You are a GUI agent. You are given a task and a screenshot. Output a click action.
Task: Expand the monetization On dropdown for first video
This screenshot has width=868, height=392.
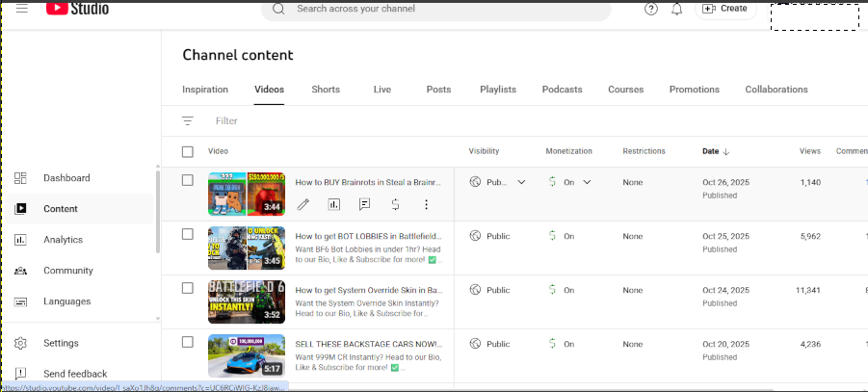click(x=587, y=182)
